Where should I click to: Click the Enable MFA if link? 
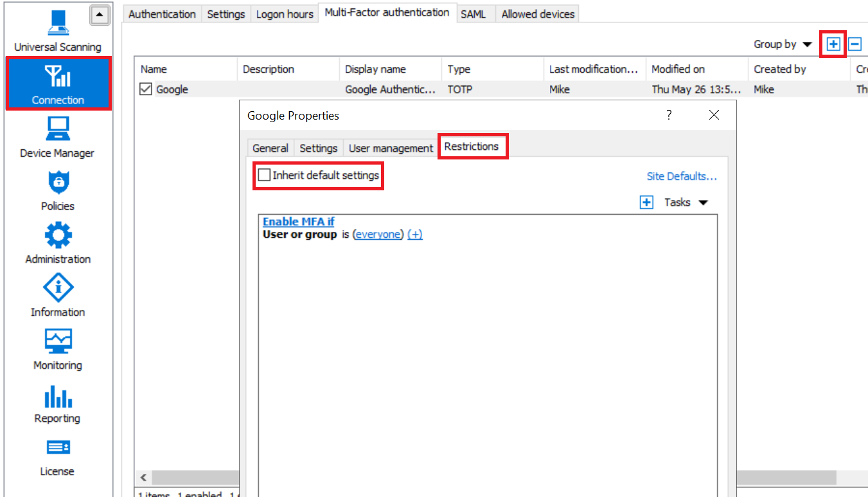298,222
